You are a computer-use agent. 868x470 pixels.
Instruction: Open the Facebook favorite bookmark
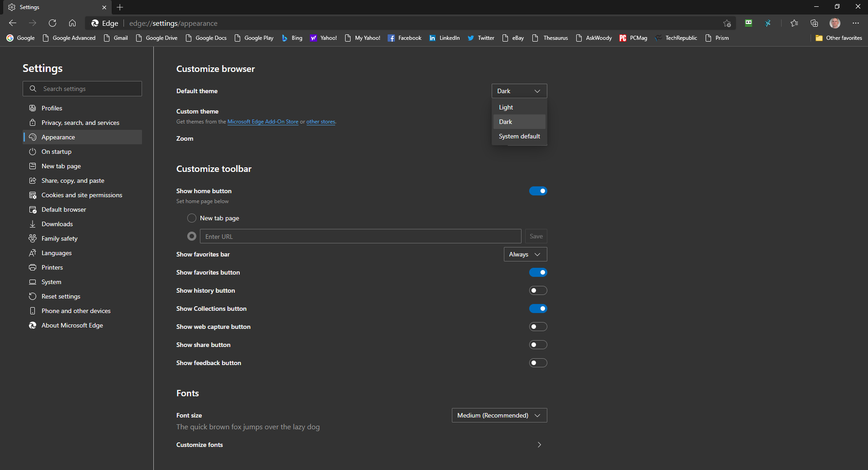click(x=405, y=38)
